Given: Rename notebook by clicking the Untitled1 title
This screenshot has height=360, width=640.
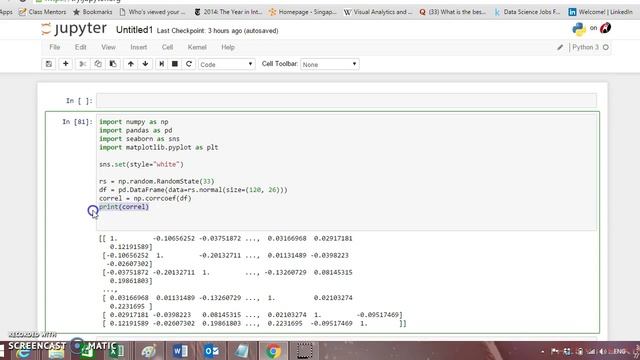Looking at the screenshot, I should (134, 30).
